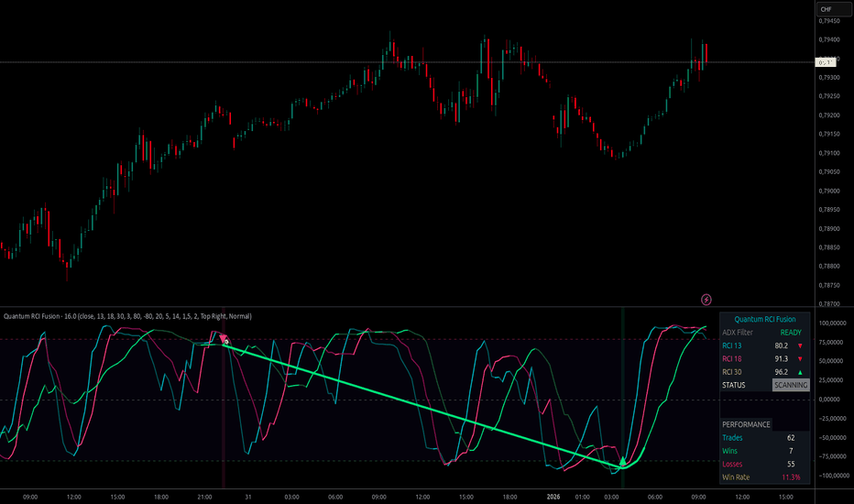The width and height of the screenshot is (854, 504).
Task: Click the Win Rate 11.3% value
Action: (790, 477)
